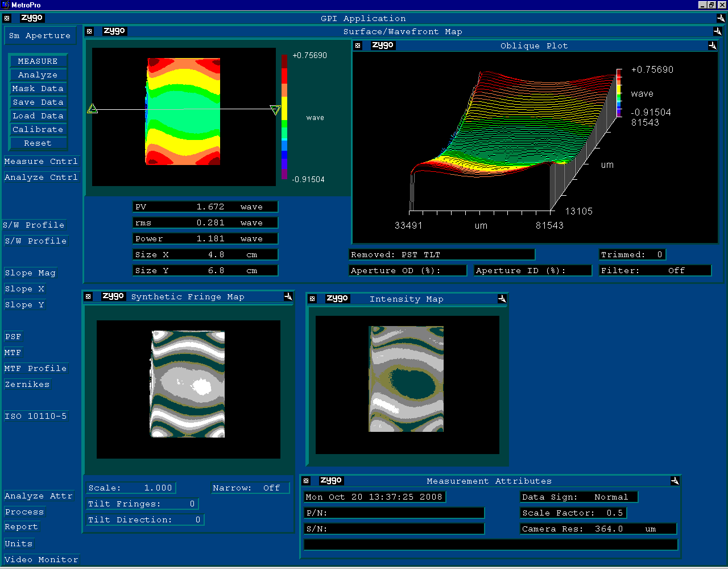Click the Calibrate button
This screenshot has width=728, height=569.
(38, 129)
